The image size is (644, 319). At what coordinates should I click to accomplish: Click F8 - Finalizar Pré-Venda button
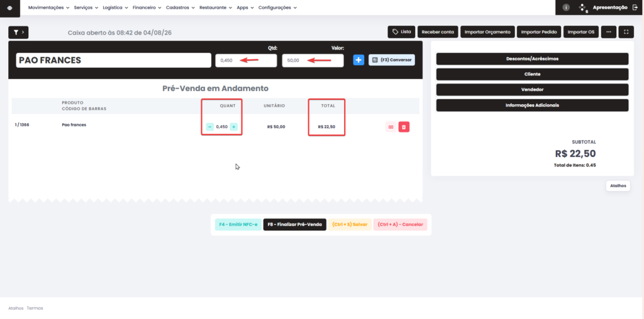tap(294, 225)
